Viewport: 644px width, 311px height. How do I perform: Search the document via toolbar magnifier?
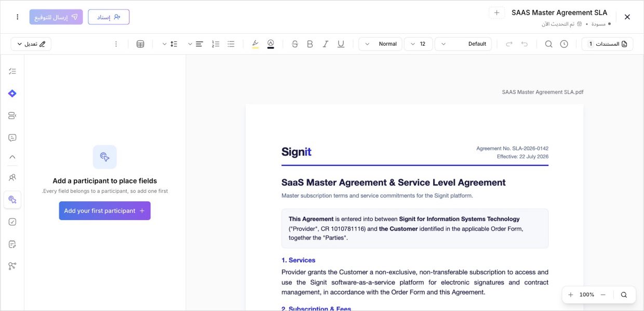[x=548, y=44]
